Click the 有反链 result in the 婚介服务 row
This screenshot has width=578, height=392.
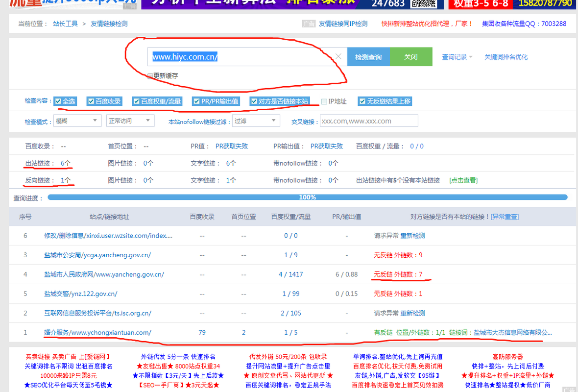[x=462, y=333]
